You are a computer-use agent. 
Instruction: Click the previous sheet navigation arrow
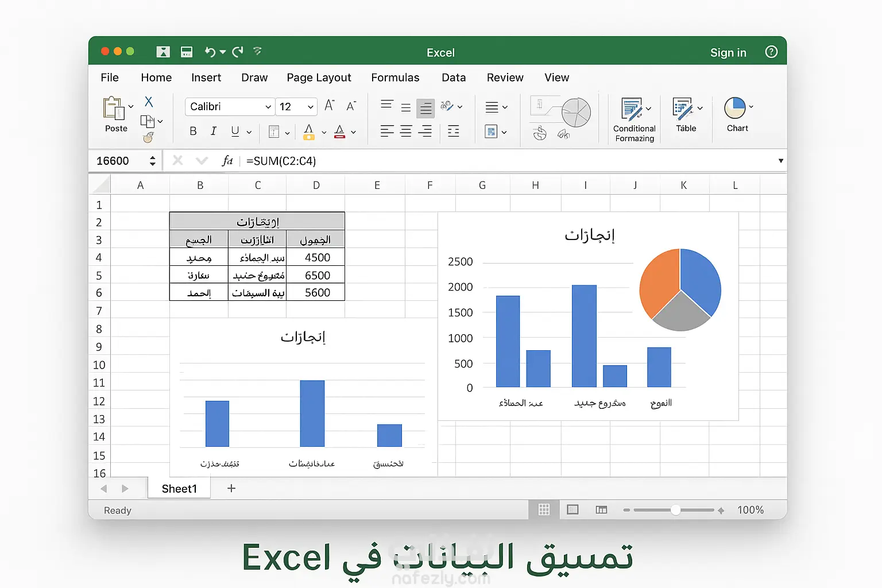click(104, 489)
